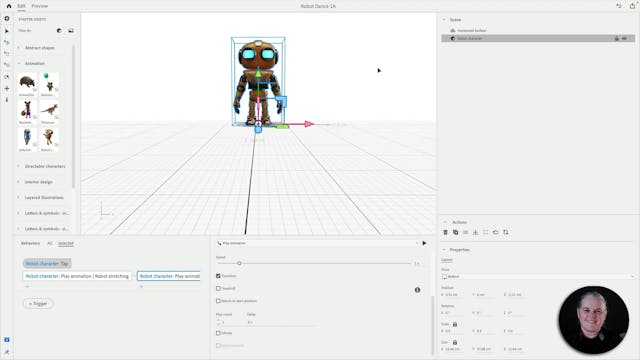Edit the Delay value field
640x360 pixels.
coord(282,322)
